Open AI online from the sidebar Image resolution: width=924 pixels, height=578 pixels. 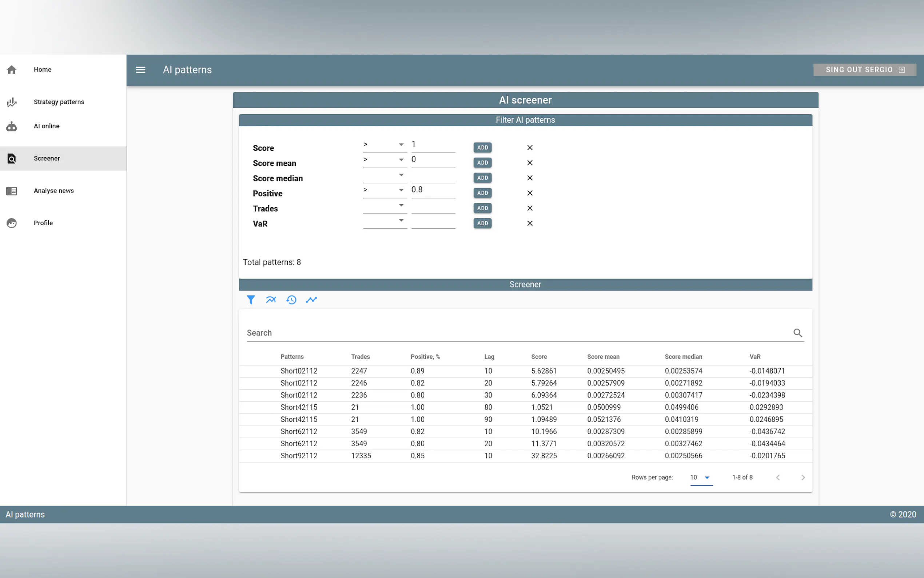[x=47, y=126]
